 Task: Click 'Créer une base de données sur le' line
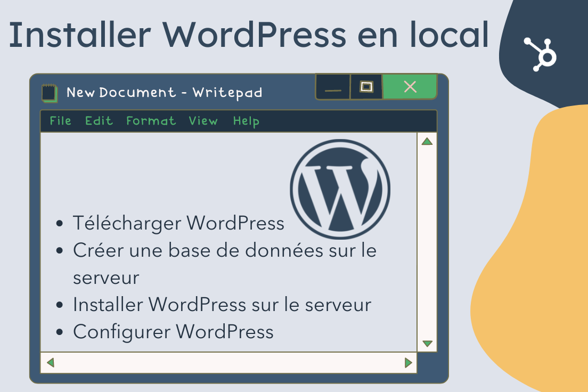pyautogui.click(x=225, y=250)
